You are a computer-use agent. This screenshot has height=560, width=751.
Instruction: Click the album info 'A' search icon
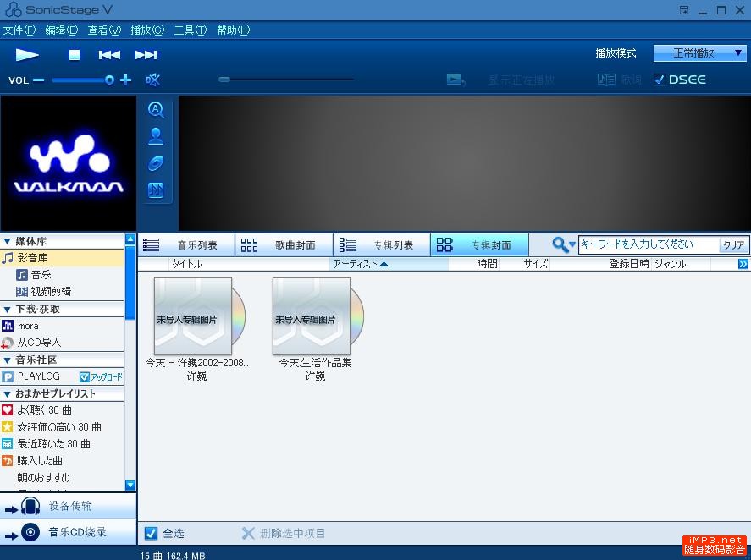(156, 110)
